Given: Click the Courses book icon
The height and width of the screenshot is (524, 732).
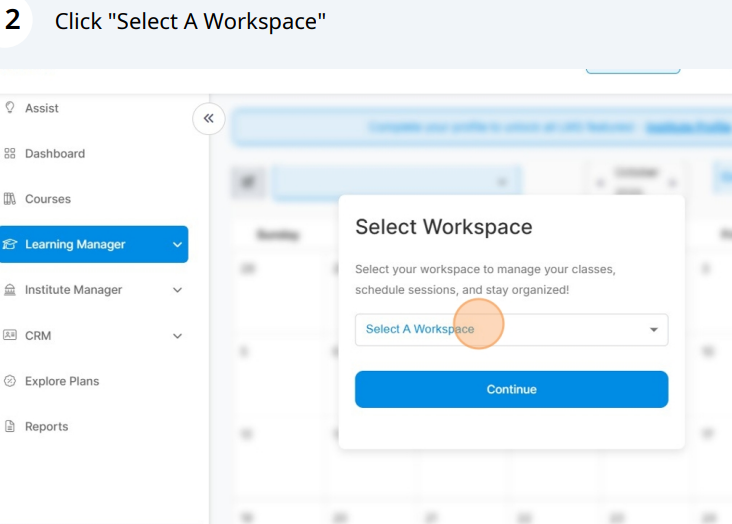Looking at the screenshot, I should point(10,199).
